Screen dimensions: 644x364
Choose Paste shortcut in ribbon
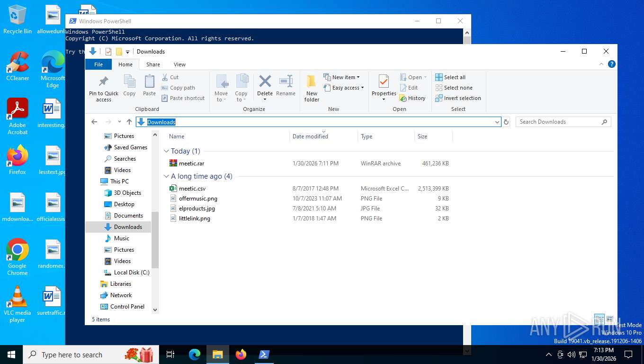tap(183, 98)
